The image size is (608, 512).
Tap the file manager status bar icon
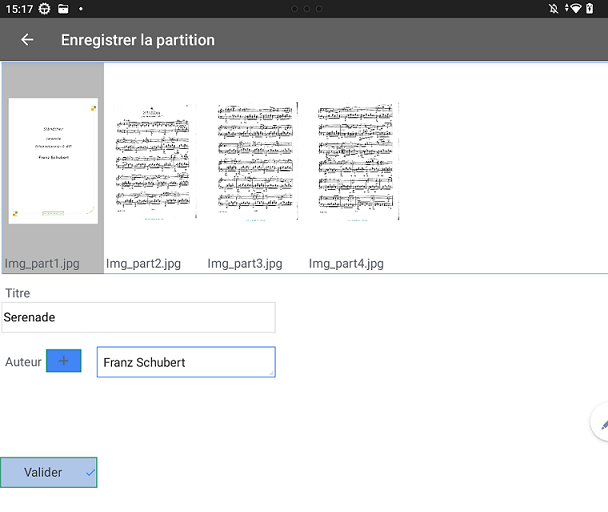tap(63, 9)
